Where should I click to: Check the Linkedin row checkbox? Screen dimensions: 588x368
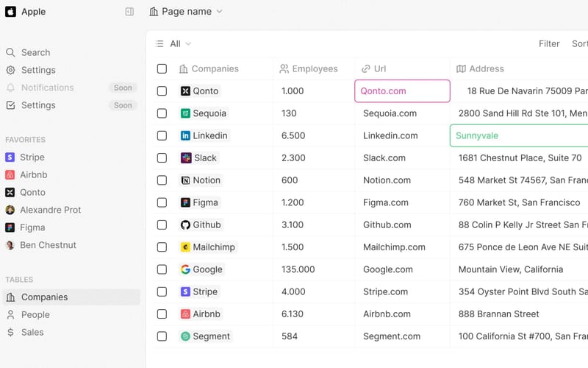pyautogui.click(x=162, y=135)
